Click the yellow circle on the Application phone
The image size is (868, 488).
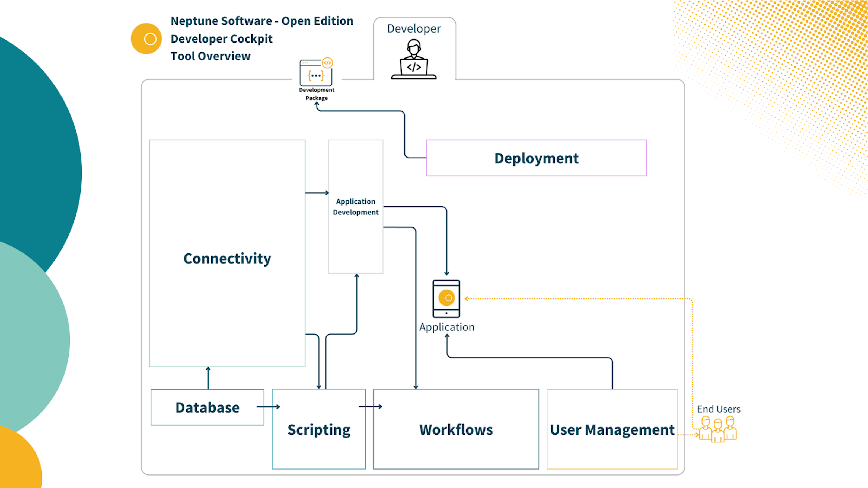446,297
